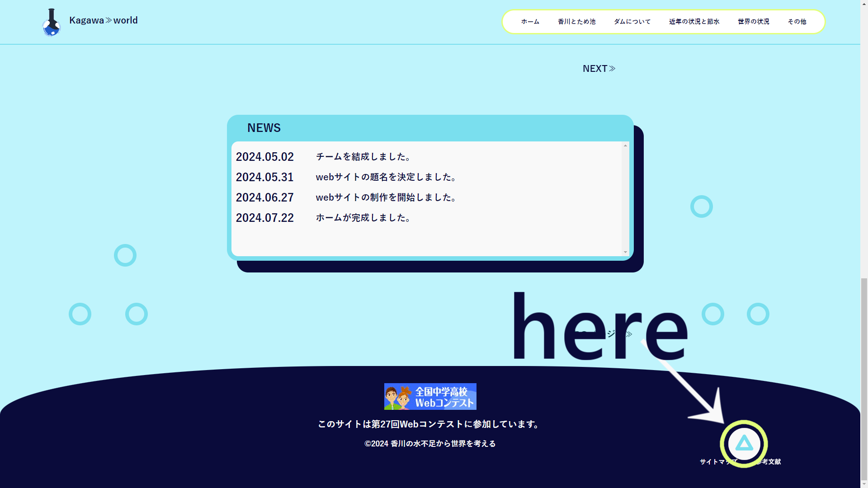Screen dimensions: 868x488
Task: Choose the 世界の状況 menu item
Action: (x=753, y=22)
